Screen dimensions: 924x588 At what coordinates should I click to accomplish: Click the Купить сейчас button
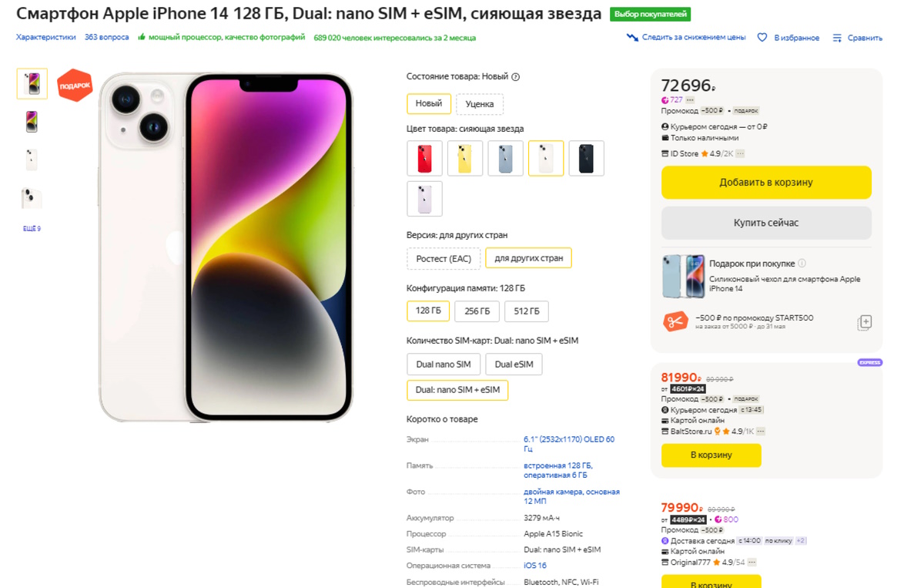pyautogui.click(x=766, y=223)
